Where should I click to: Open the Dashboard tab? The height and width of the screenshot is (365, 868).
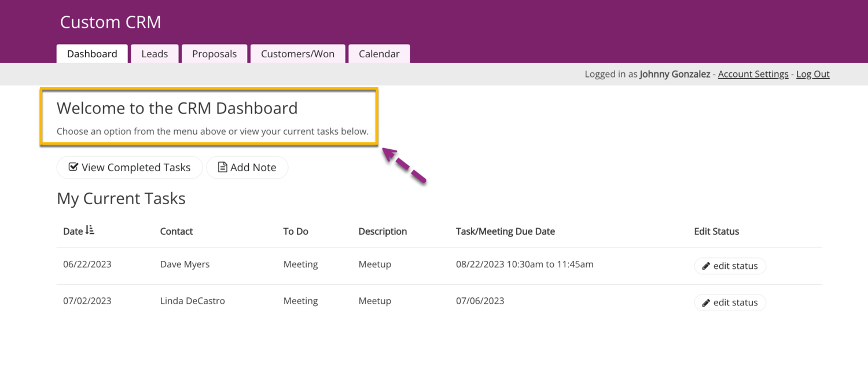point(92,54)
